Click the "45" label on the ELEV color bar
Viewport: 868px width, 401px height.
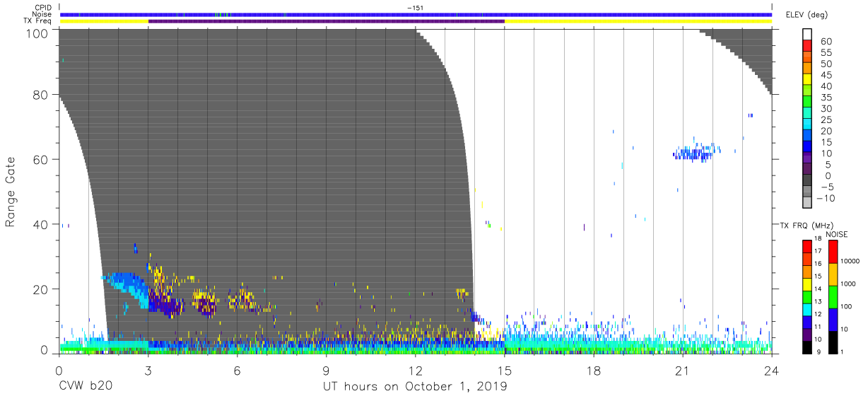[x=825, y=76]
